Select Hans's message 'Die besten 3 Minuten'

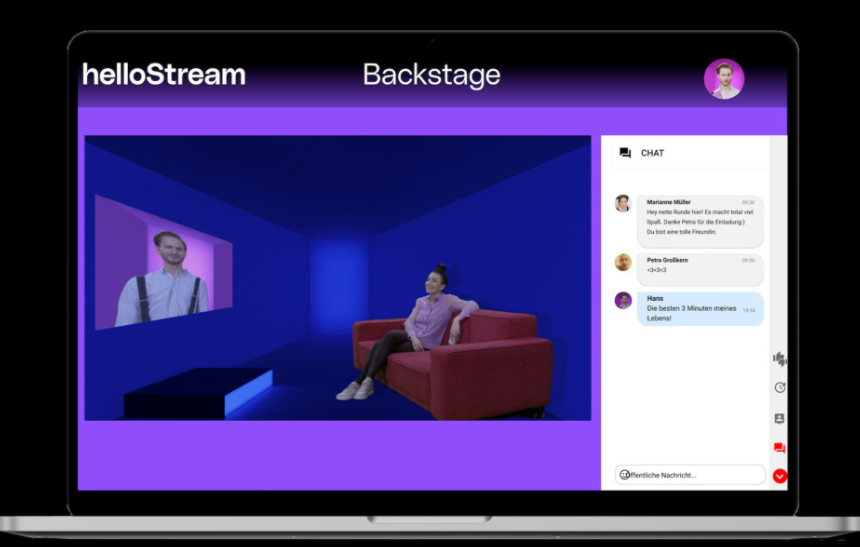coord(700,309)
